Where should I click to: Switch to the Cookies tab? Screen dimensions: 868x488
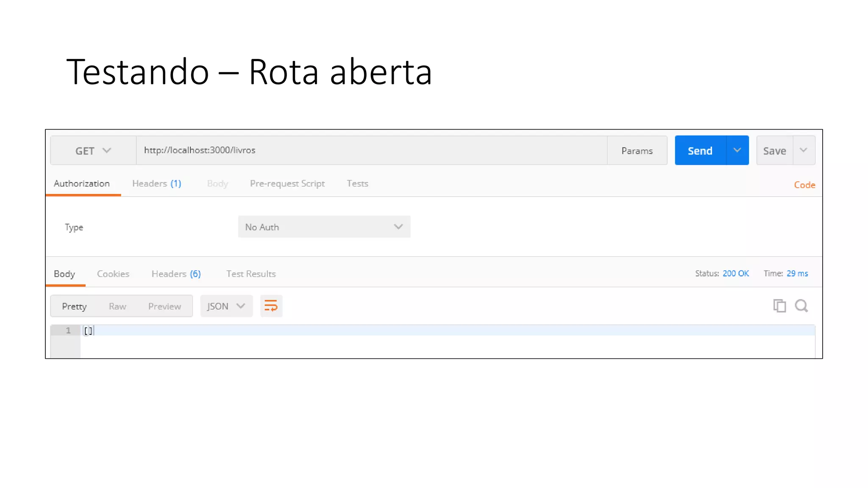pyautogui.click(x=113, y=274)
